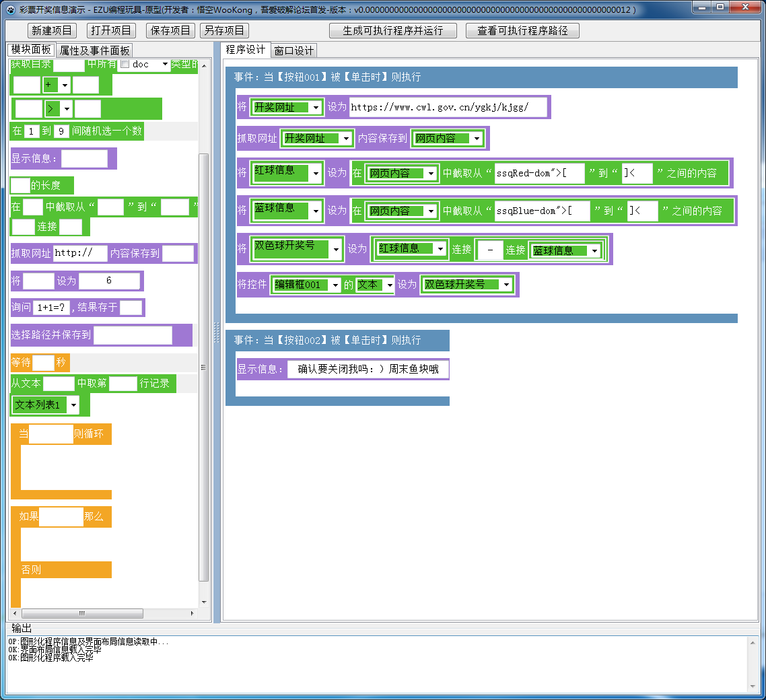Switch to the 模块面板 tab
Viewport: 766px width, 700px height.
31,50
